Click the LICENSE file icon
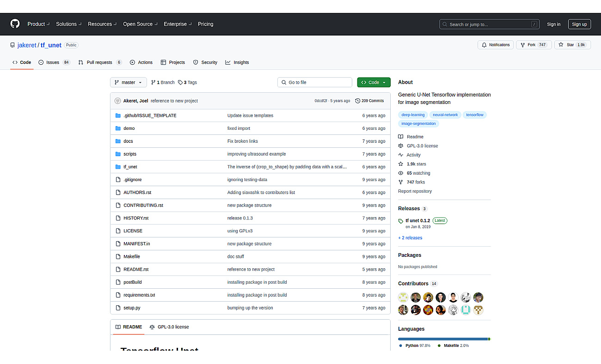 pos(118,231)
